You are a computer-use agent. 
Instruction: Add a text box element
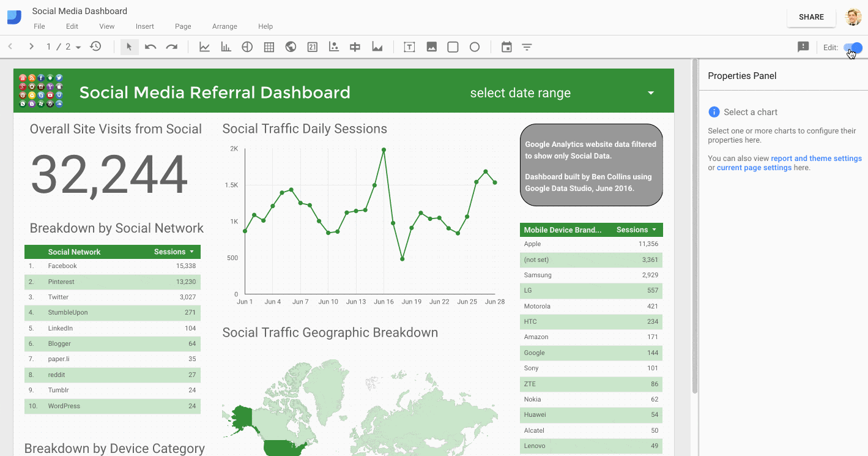pos(409,47)
